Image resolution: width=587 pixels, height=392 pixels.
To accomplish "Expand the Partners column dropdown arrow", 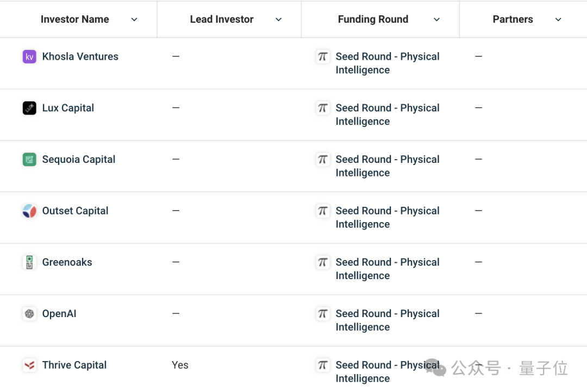I will (558, 20).
